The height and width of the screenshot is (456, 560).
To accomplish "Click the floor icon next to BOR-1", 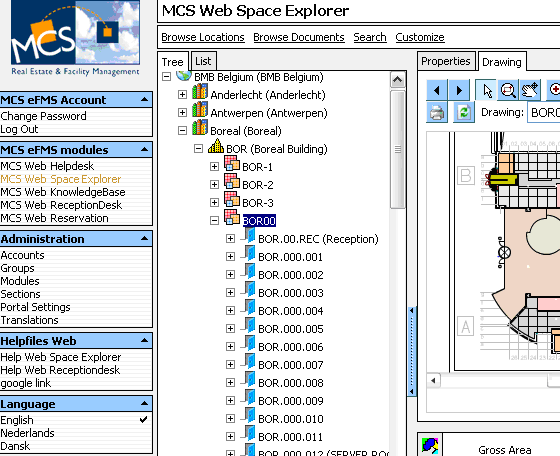I will pos(232,164).
